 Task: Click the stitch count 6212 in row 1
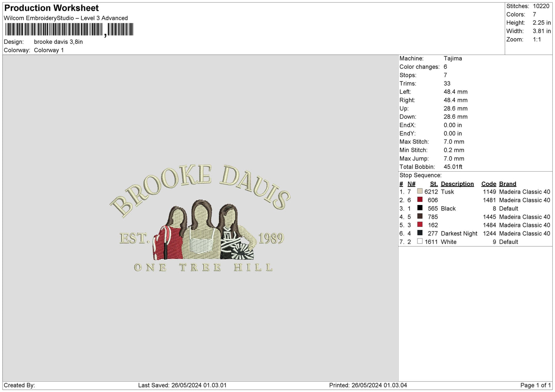[x=431, y=192]
